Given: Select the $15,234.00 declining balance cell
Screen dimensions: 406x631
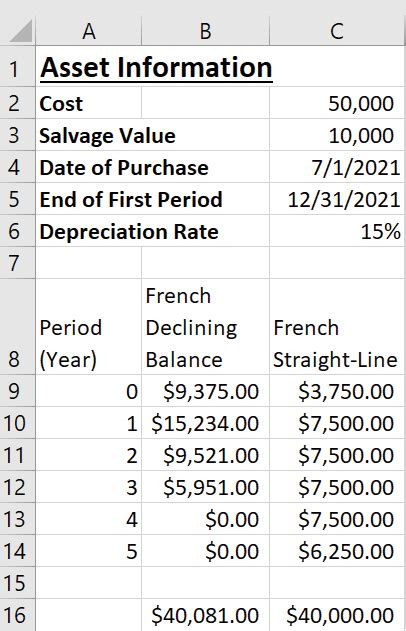Looking at the screenshot, I should [205, 423].
